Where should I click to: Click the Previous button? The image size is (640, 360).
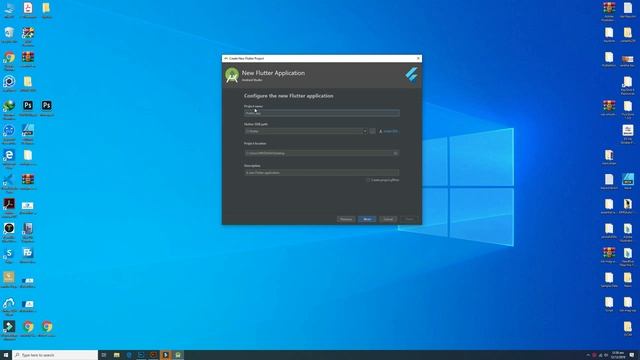[x=346, y=219]
